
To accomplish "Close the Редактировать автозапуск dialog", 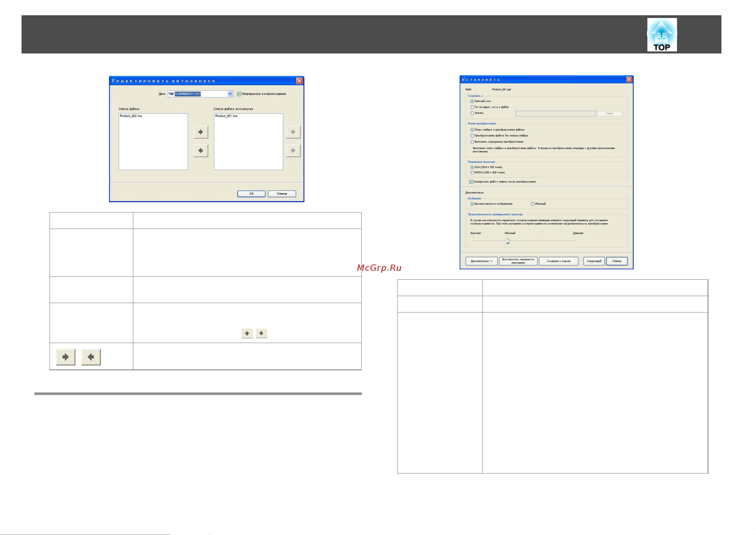I will point(299,81).
